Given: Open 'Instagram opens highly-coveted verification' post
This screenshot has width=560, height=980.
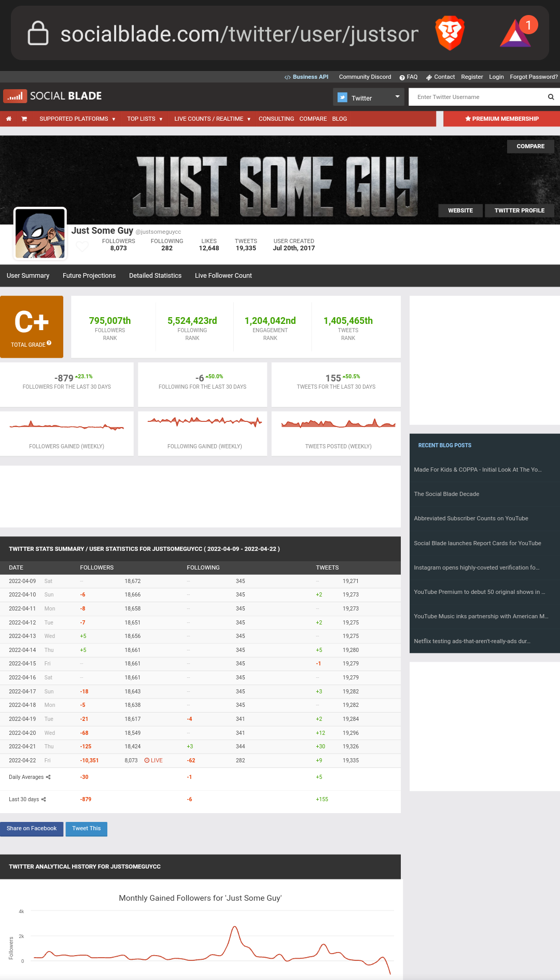Looking at the screenshot, I should (477, 567).
